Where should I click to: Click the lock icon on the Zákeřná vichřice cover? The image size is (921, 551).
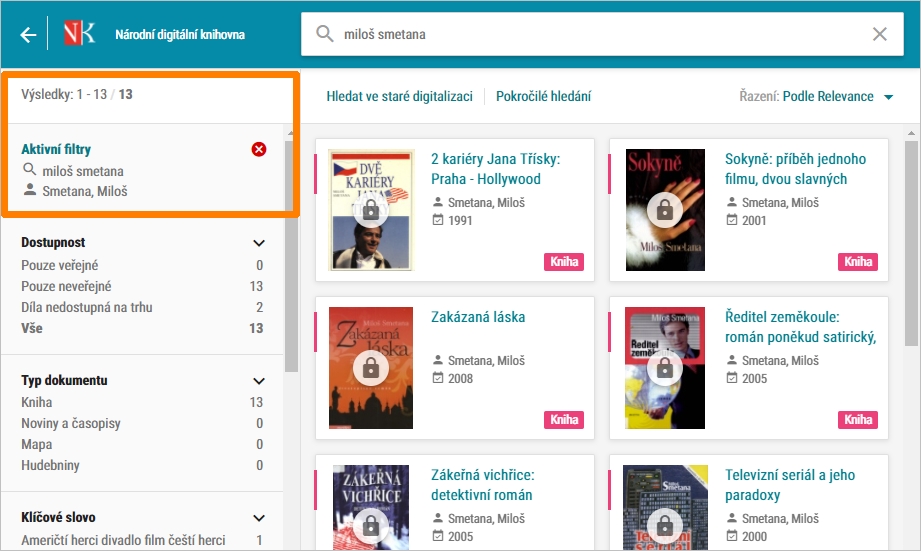(x=371, y=526)
